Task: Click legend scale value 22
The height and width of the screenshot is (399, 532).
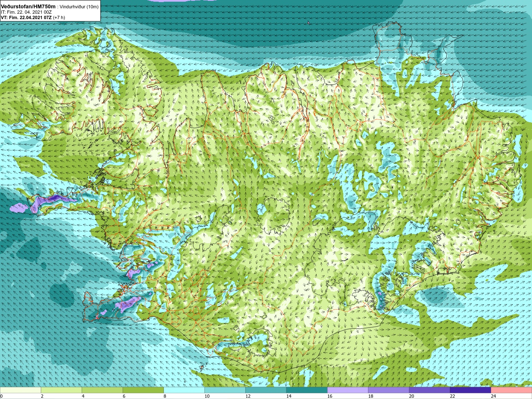Action: [x=452, y=397]
